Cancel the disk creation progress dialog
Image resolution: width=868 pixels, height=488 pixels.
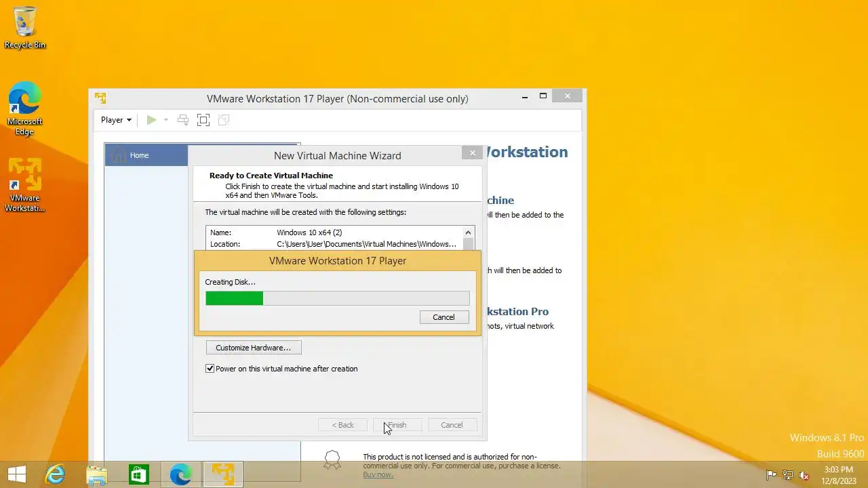point(443,317)
